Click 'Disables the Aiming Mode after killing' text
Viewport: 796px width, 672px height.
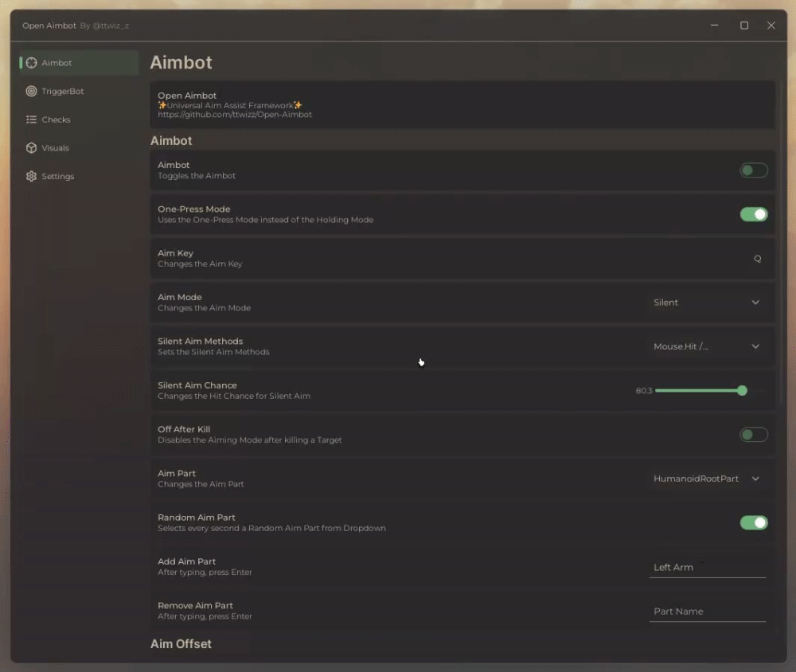coord(249,440)
